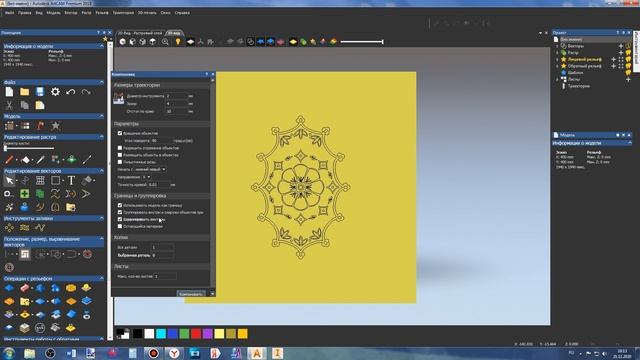Click the zoom magnifier in view toolbar
Image resolution: width=640 pixels, height=360 pixels.
click(x=165, y=42)
